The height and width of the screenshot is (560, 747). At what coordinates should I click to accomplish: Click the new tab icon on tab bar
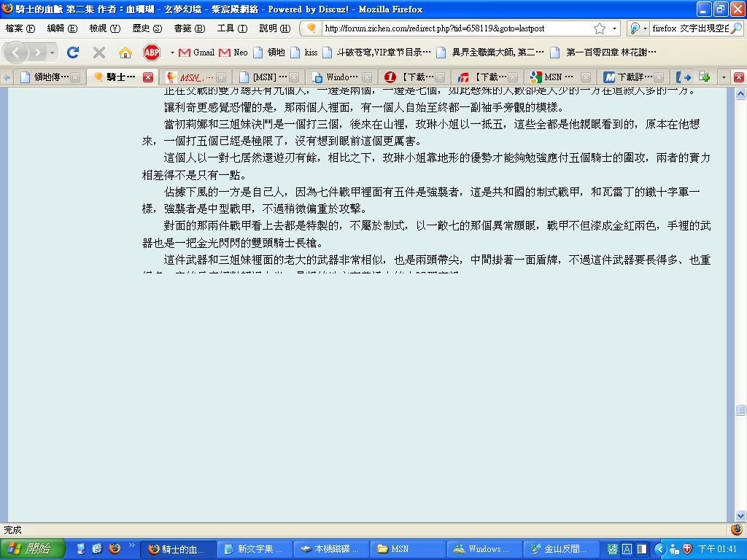pyautogui.click(x=705, y=77)
